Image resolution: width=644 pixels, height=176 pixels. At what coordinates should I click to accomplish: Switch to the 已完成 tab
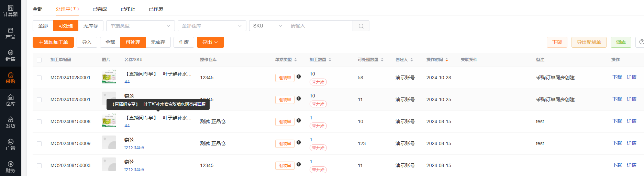[100, 9]
